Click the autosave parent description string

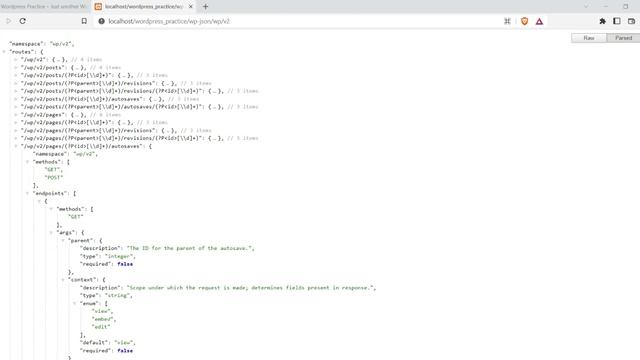click(190, 248)
